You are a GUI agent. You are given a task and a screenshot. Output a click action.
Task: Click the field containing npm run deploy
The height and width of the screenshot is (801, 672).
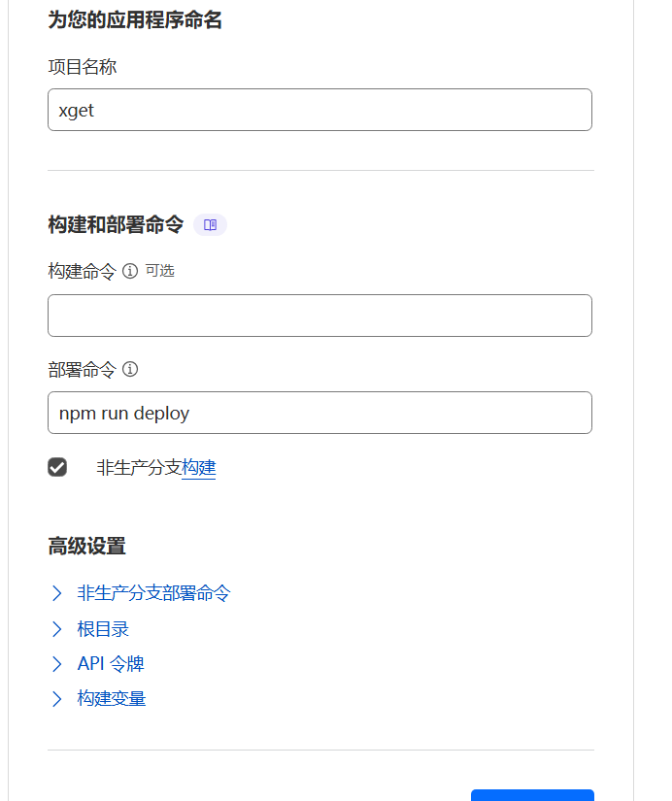(319, 413)
